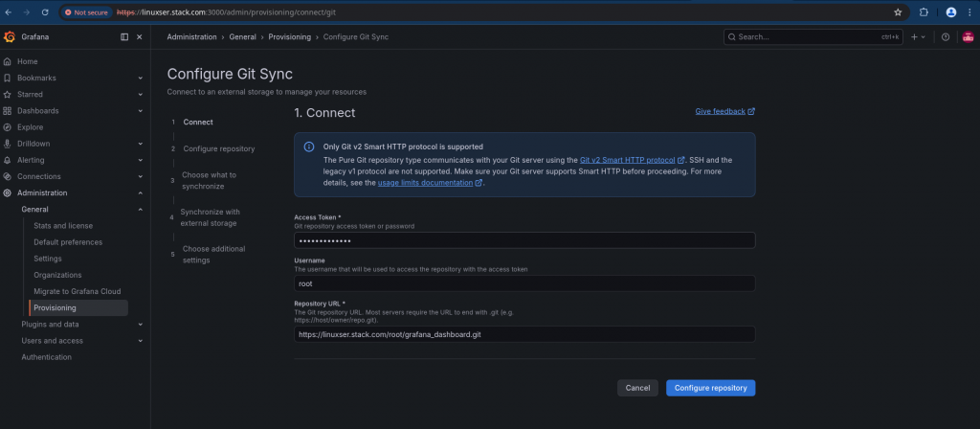980x429 pixels.
Task: Click the Bookmarks icon
Action: [x=8, y=79]
